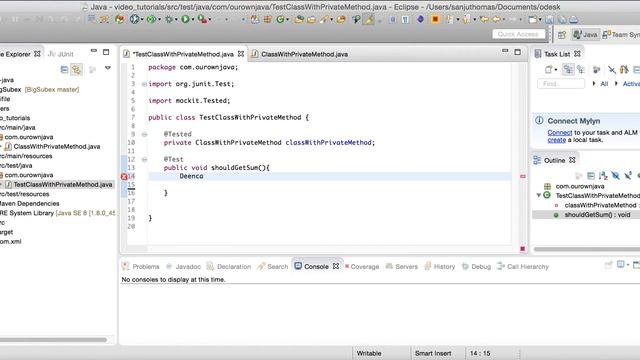Select shouldGetSum() : void in Outline

597,215
